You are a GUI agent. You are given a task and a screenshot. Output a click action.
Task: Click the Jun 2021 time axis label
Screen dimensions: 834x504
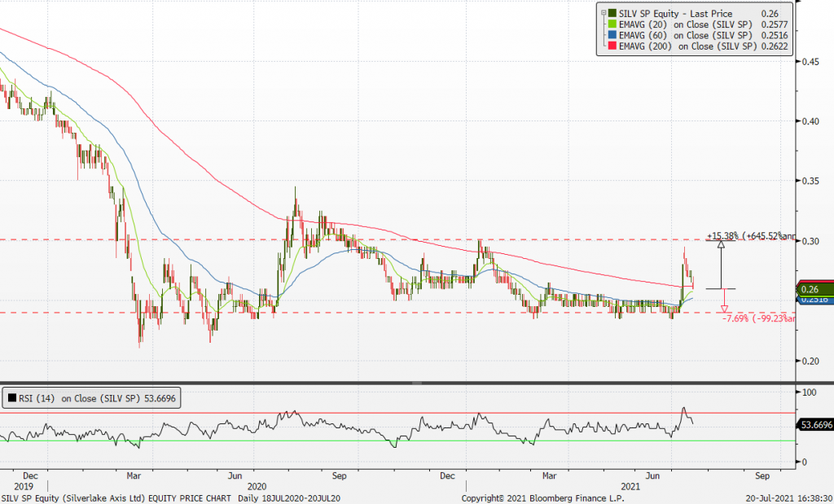click(x=652, y=476)
